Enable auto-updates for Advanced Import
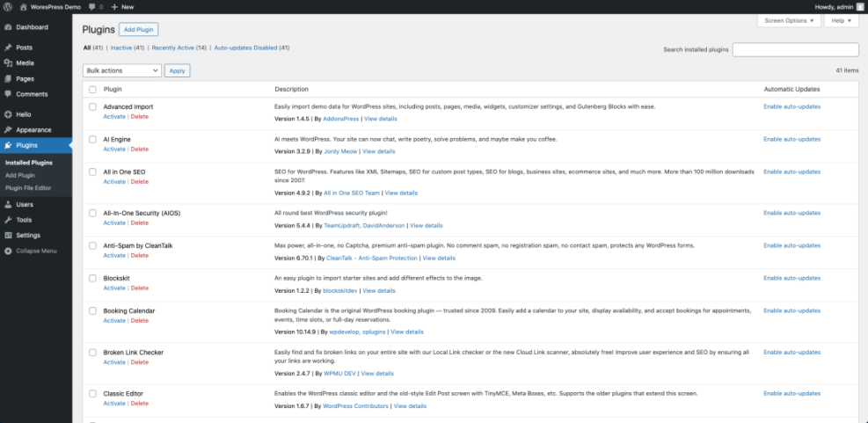 point(792,107)
